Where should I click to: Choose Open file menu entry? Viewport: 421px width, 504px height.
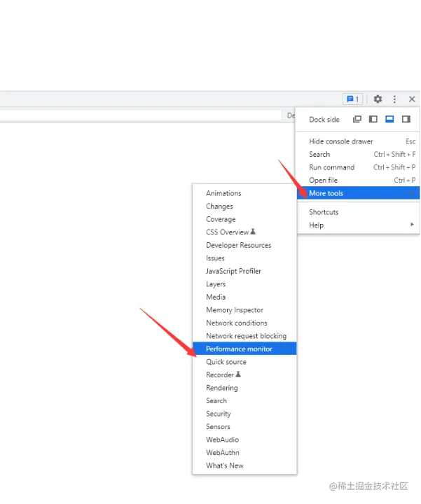click(x=358, y=180)
